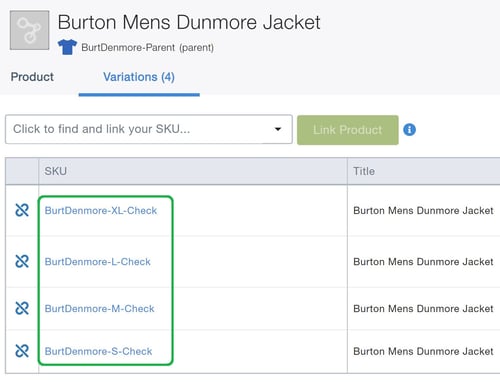Click the SKU column header
The image size is (500, 382).
coord(193,171)
